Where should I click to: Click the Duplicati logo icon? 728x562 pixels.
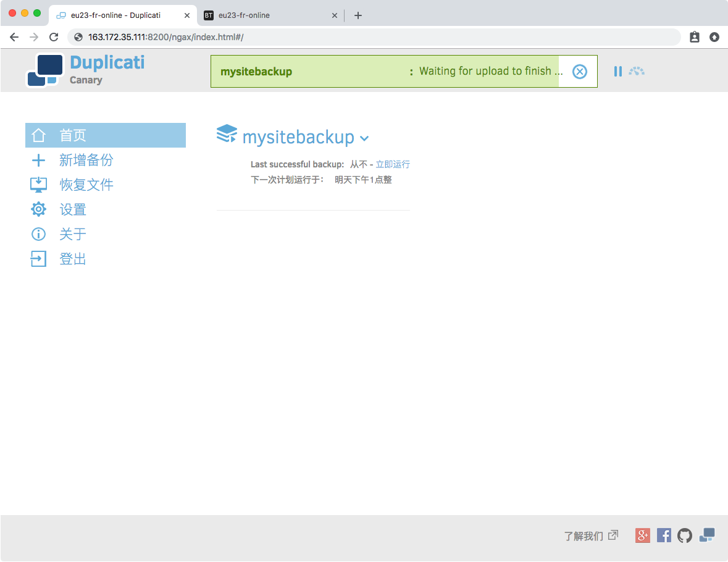click(44, 70)
